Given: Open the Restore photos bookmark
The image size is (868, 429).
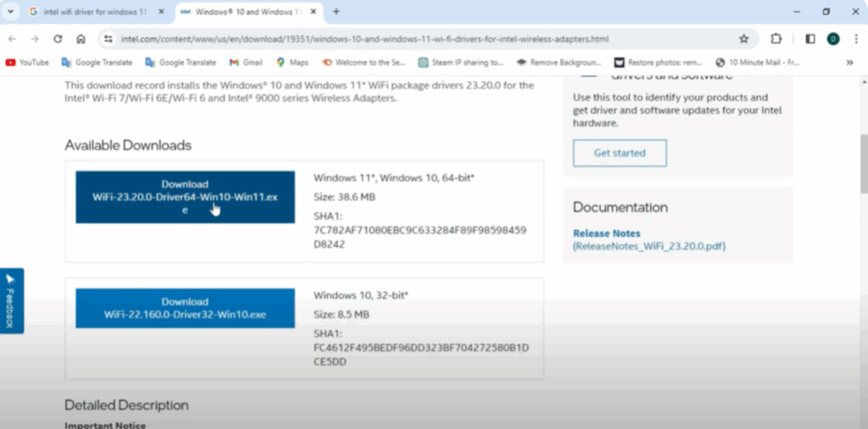Looking at the screenshot, I should click(658, 63).
